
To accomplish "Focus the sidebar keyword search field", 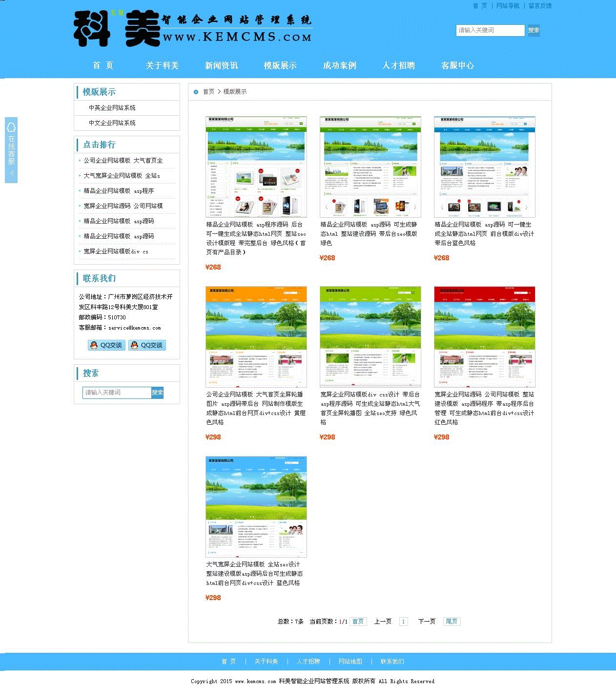I will click(117, 393).
